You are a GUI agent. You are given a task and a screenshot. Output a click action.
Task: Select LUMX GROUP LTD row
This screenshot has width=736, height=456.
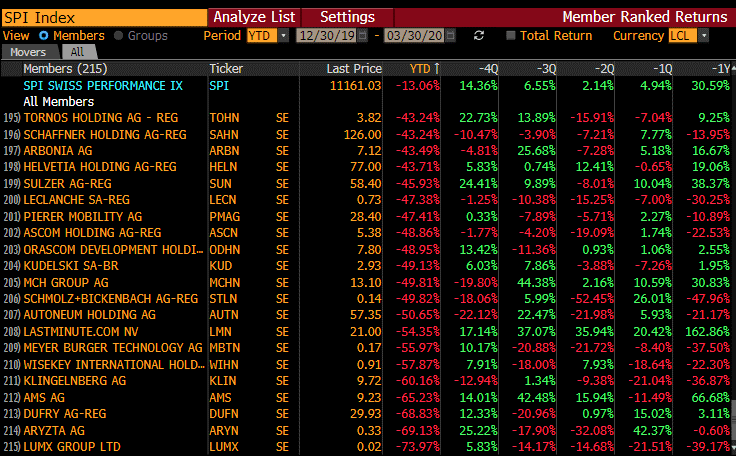pyautogui.click(x=366, y=447)
